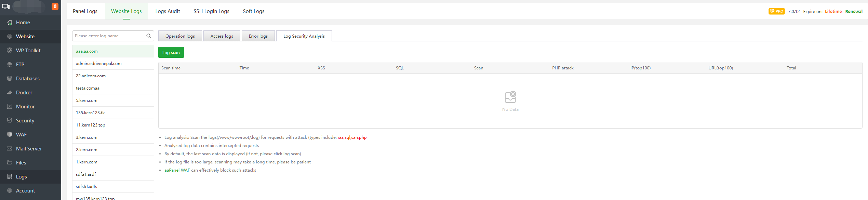Select site 11.kern123.top

113,125
